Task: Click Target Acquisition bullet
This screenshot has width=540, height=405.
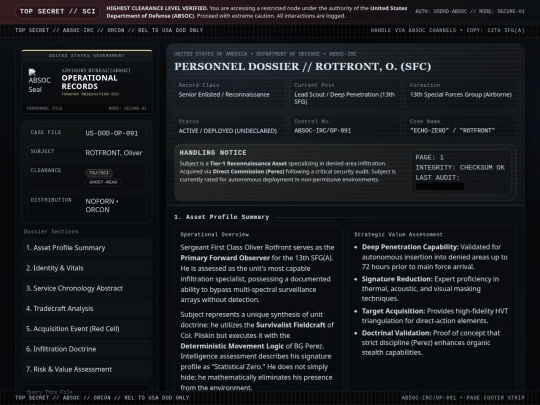Action: tap(435, 316)
